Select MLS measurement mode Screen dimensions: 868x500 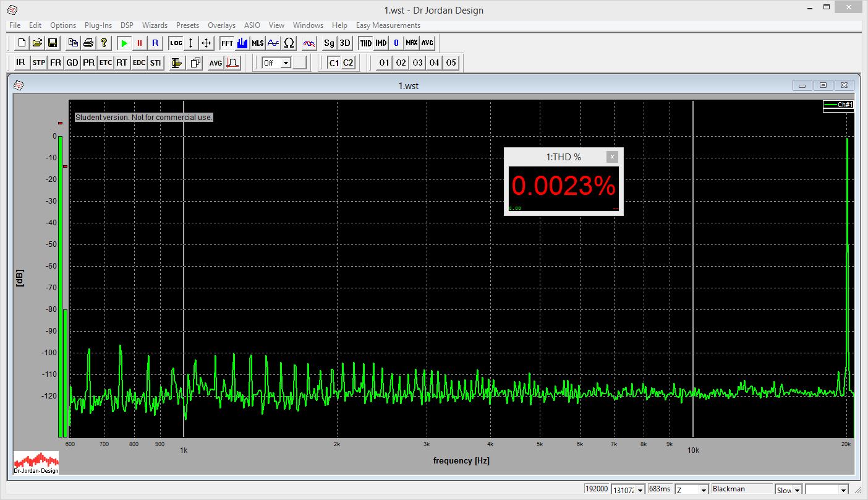(x=258, y=43)
